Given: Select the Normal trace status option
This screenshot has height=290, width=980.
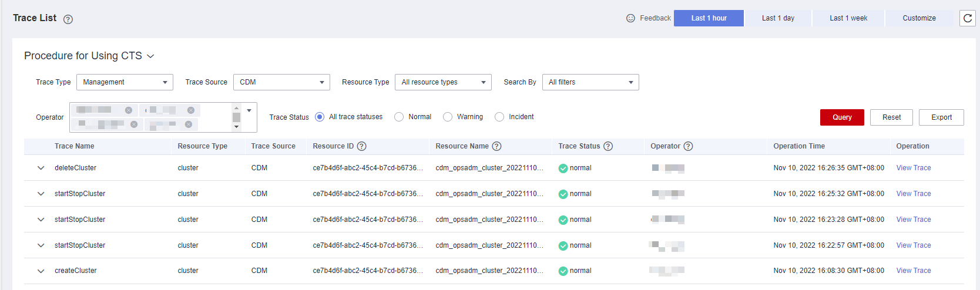Looking at the screenshot, I should click(399, 117).
